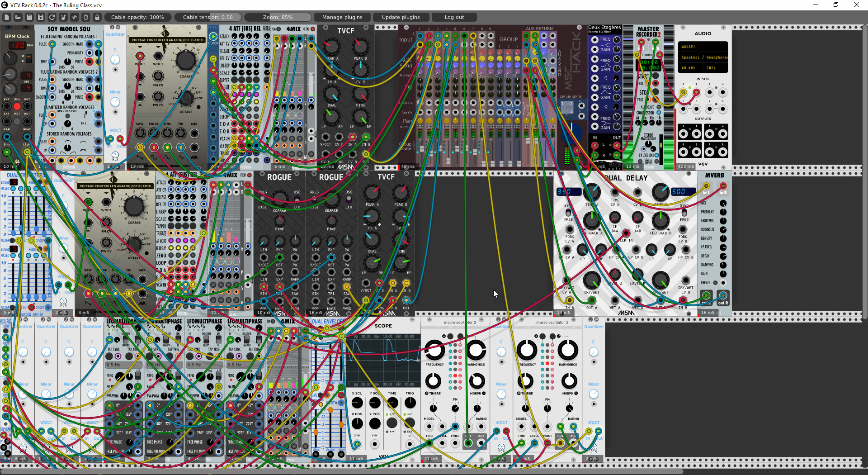The width and height of the screenshot is (868, 475).
Task: Create a new patch with the blank-page icon
Action: pyautogui.click(x=7, y=17)
